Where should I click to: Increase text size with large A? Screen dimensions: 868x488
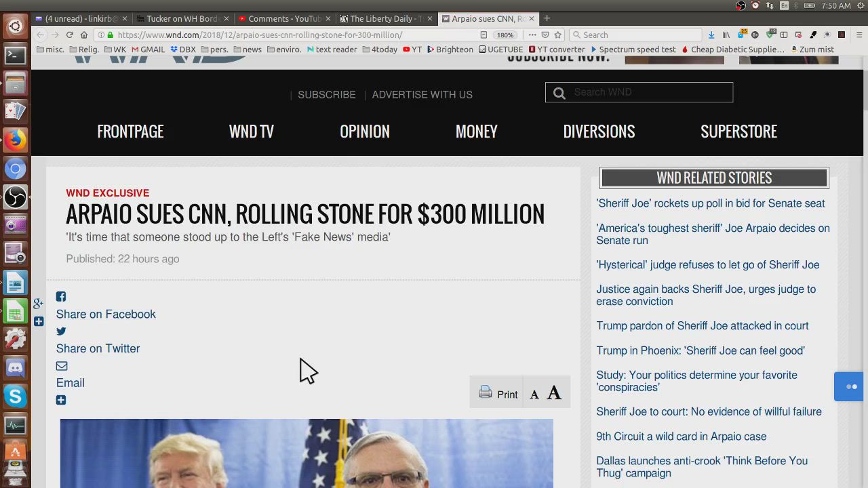click(x=554, y=393)
